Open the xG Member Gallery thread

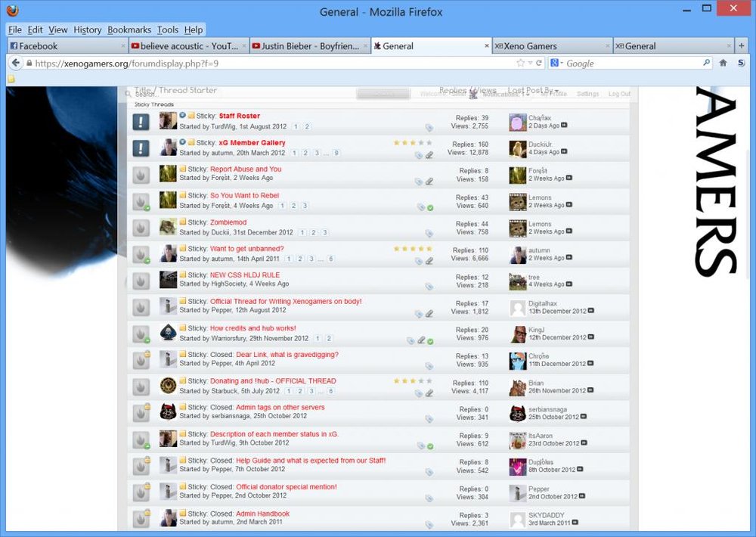252,143
